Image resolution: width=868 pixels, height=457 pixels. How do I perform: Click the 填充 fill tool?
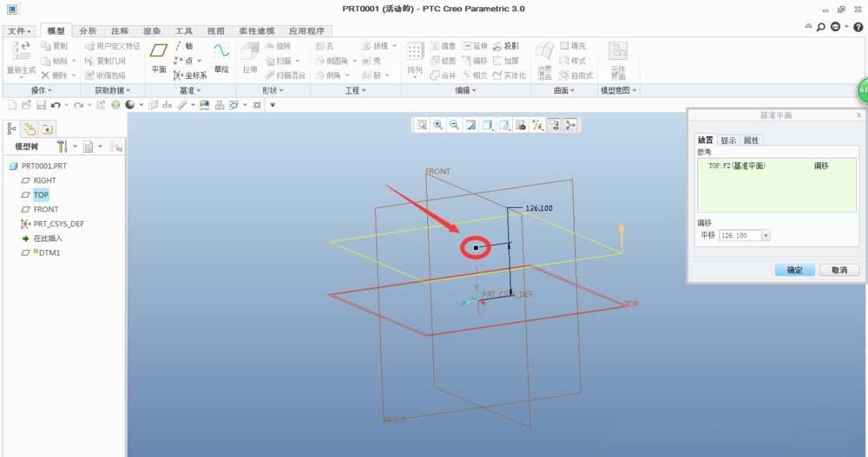click(573, 46)
